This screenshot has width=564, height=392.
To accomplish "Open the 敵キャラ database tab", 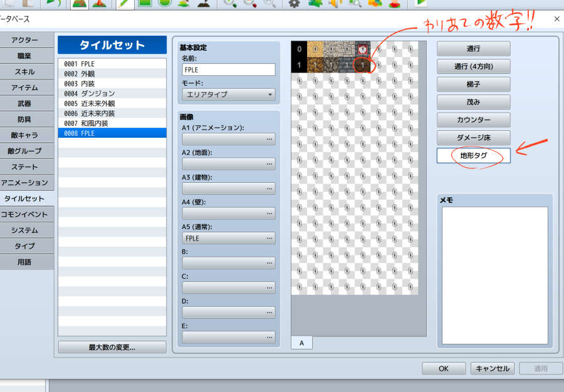I will [x=24, y=135].
